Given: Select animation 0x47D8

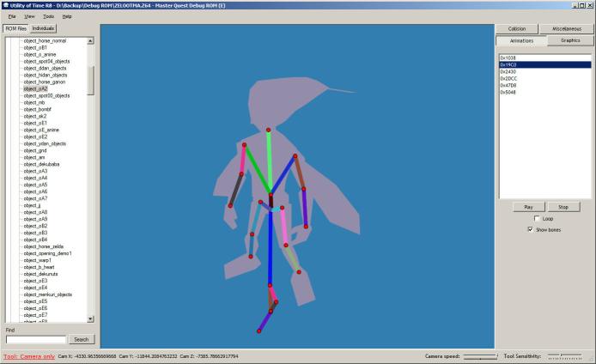Looking at the screenshot, I should pyautogui.click(x=544, y=86).
